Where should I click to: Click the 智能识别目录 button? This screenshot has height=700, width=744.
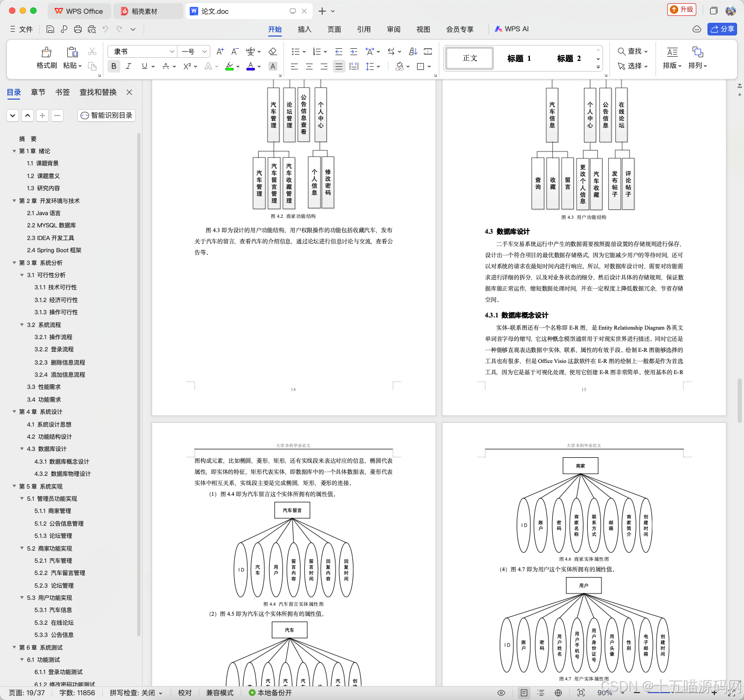(107, 115)
